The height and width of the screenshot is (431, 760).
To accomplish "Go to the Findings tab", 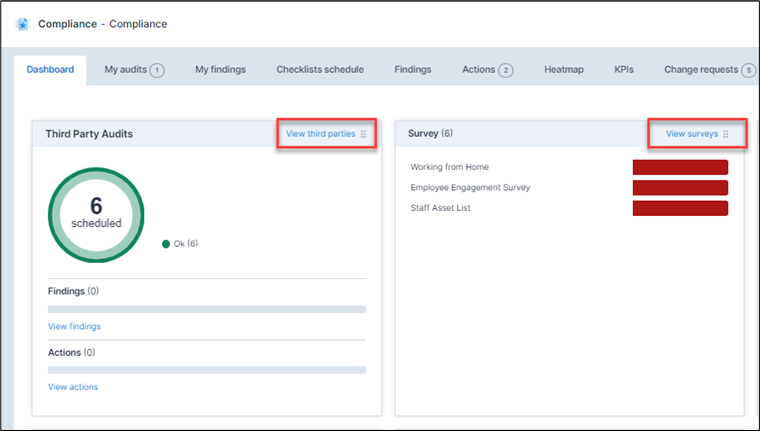I will pos(413,70).
